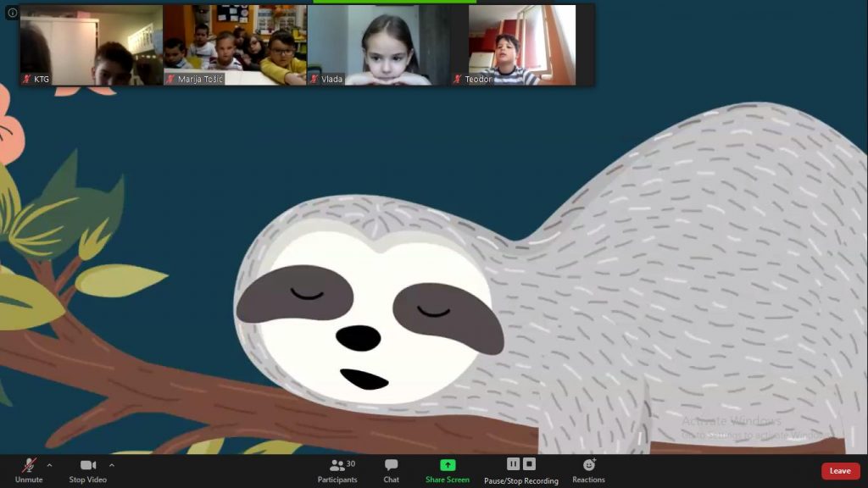Click muted mic icon next to Teodor
Image resolution: width=868 pixels, height=488 pixels.
click(x=458, y=79)
